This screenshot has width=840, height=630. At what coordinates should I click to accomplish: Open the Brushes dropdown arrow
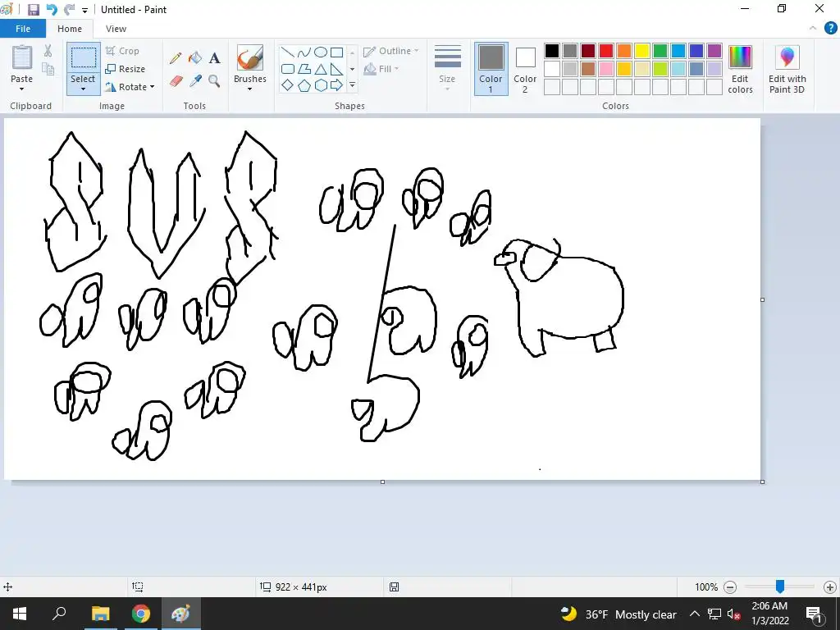tap(249, 89)
